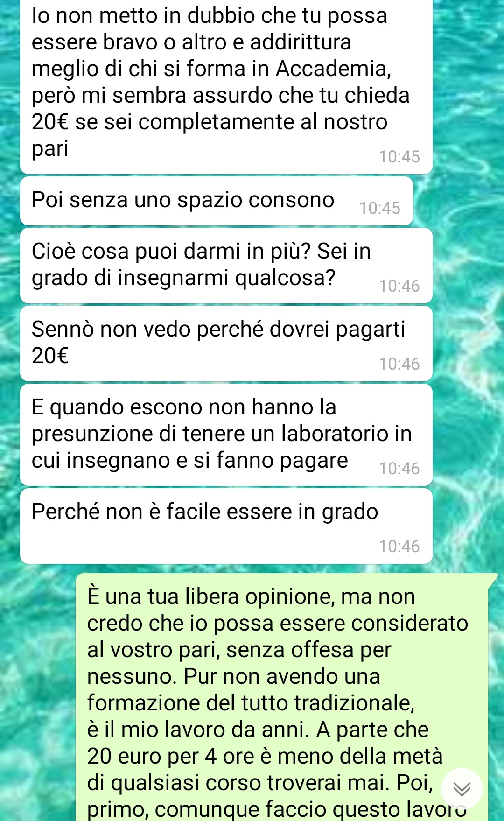Image resolution: width=504 pixels, height=821 pixels.
Task: Select the 'Poi senza uno spazio consono' message
Action: point(217,201)
